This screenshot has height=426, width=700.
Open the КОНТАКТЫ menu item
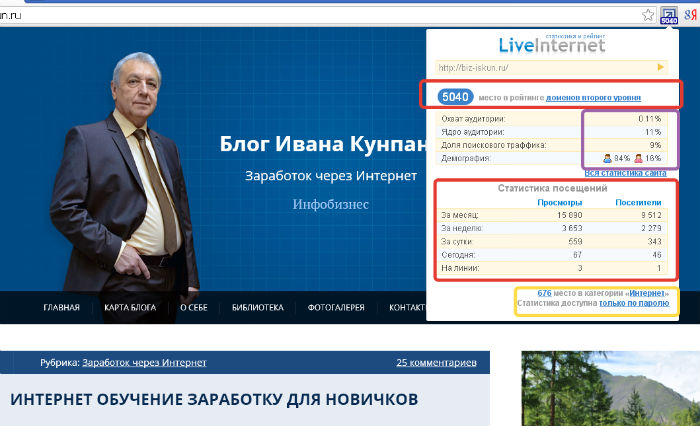[407, 307]
